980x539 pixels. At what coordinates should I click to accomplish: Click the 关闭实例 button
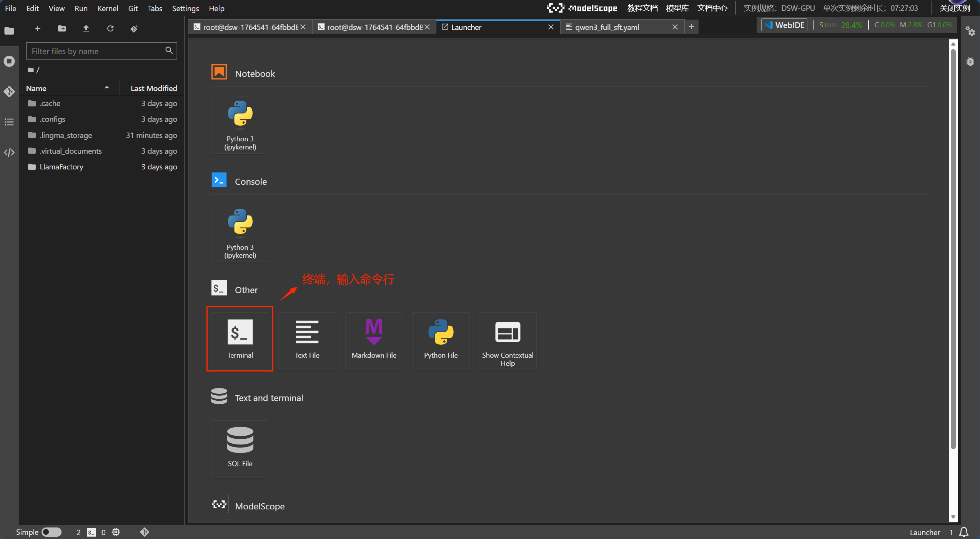pos(955,8)
